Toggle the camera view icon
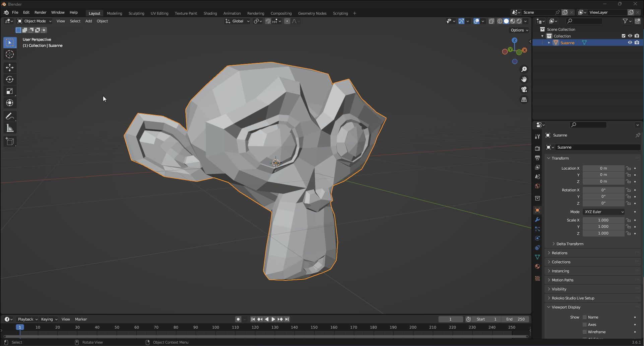Viewport: 644px width, 346px height. click(524, 89)
